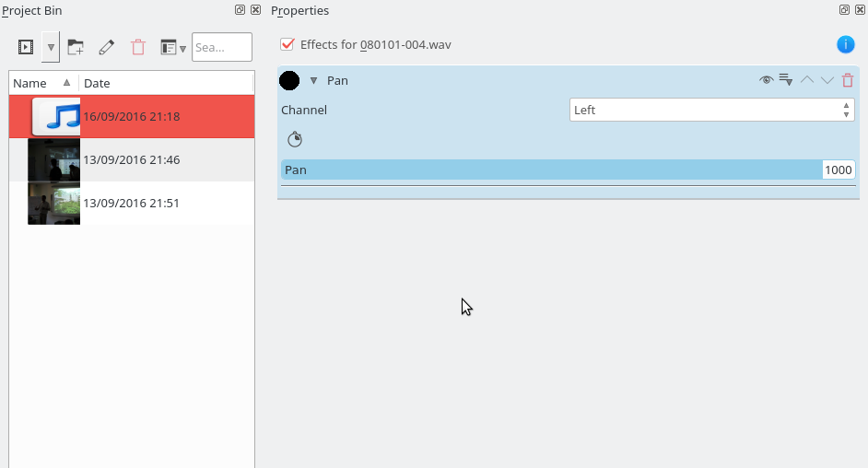Select the audio clip music note thumbnail
This screenshot has width=868, height=468.
coord(56,117)
